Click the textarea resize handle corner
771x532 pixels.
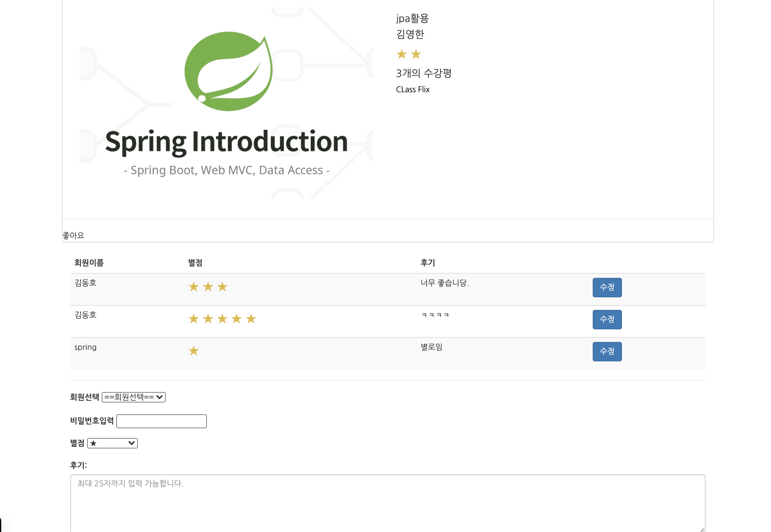702,530
